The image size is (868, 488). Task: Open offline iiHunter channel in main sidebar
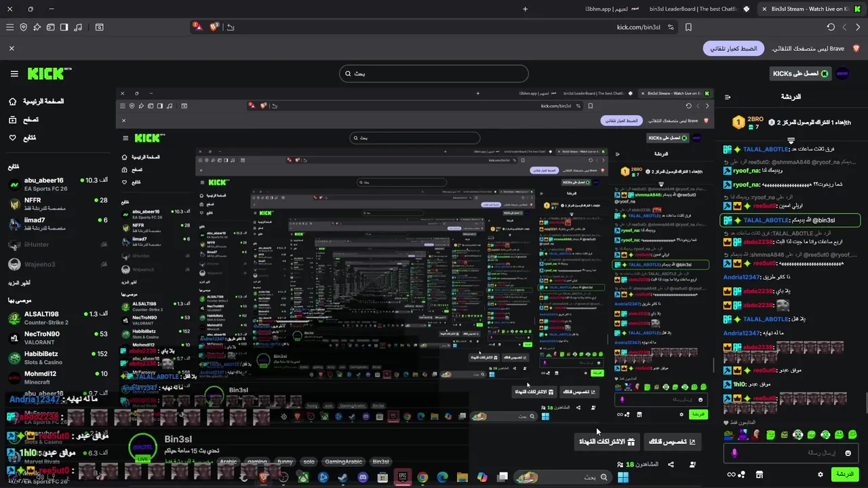[x=57, y=245]
